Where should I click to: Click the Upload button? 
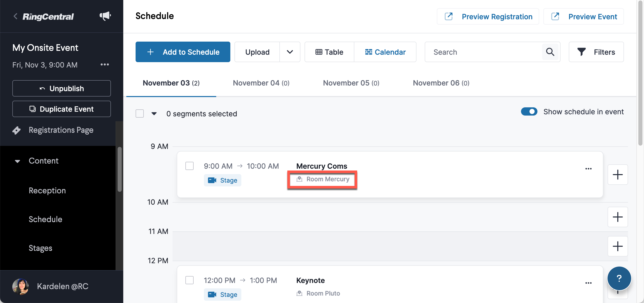257,52
